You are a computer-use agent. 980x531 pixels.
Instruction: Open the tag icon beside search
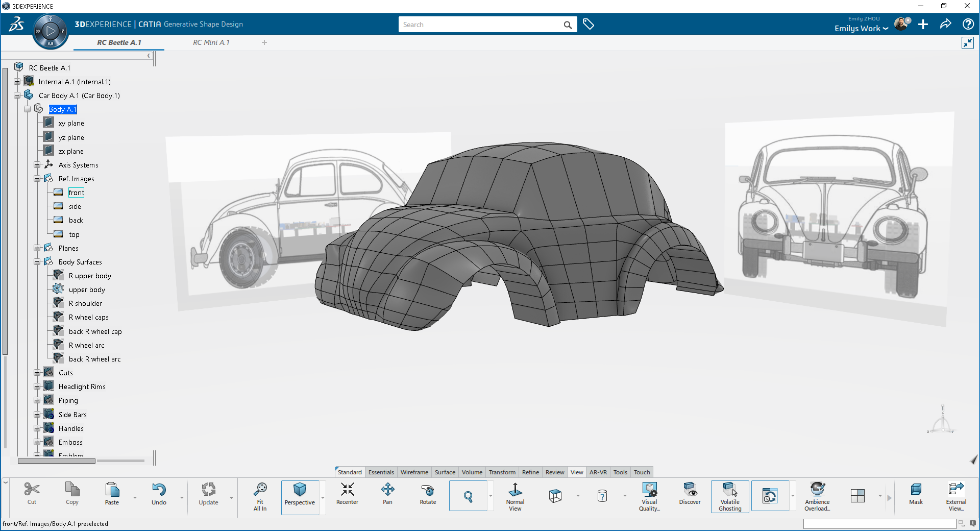click(x=589, y=25)
